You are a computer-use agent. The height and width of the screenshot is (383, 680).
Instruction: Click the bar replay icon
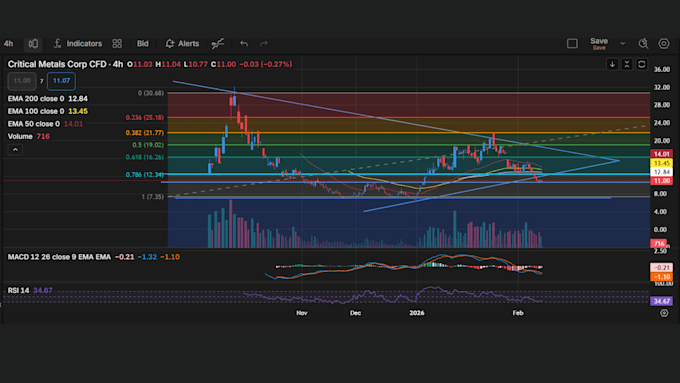click(218, 43)
